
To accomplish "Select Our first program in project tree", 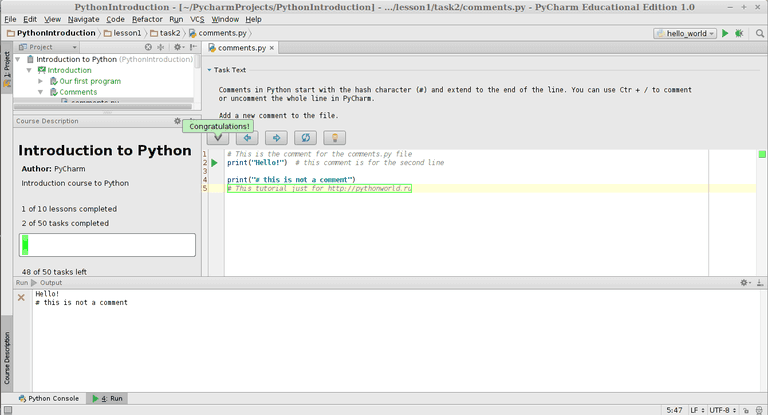I will [90, 81].
